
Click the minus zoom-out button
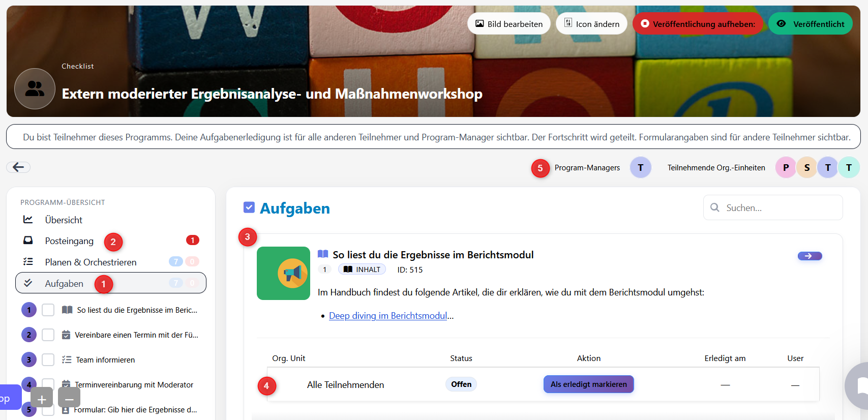tap(69, 399)
